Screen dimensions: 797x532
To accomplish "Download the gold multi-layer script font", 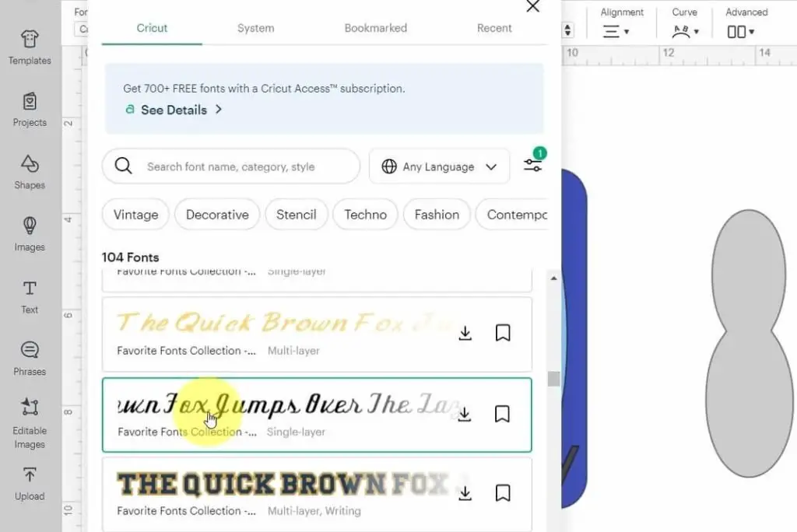I will (465, 333).
